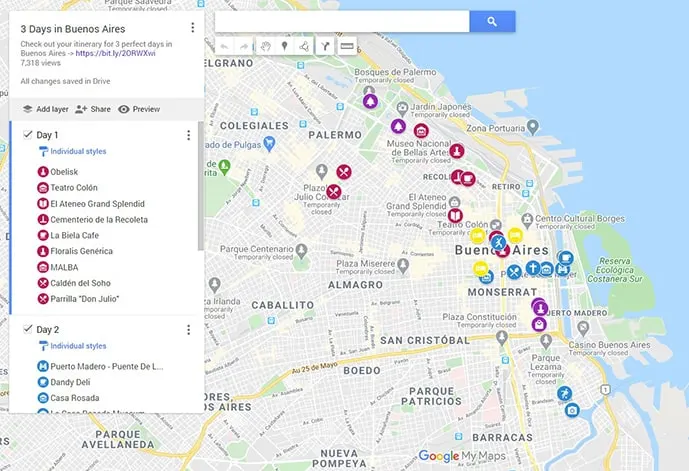Click crimson book marker near El Ateneo
Viewport: 689px width, 471px height.
pos(455,216)
